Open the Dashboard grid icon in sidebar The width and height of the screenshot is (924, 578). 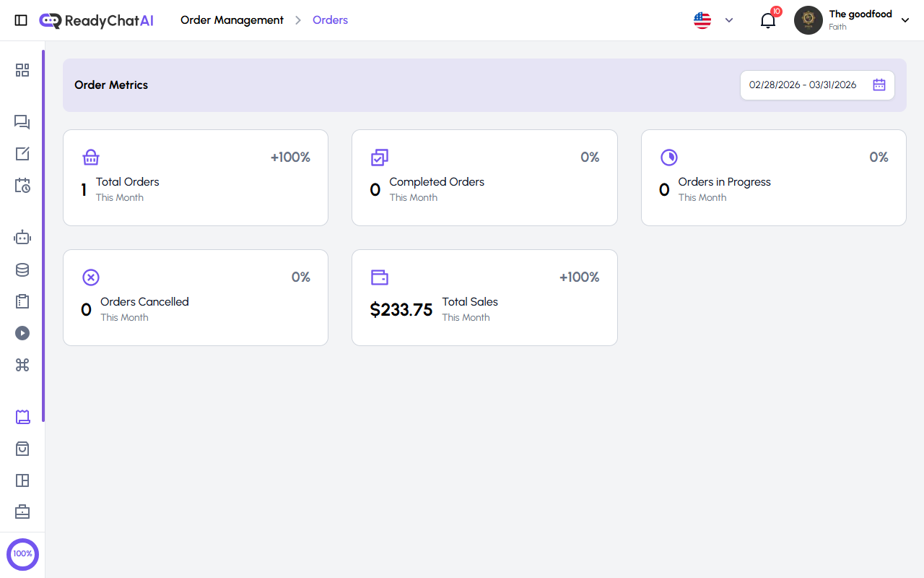(22, 70)
